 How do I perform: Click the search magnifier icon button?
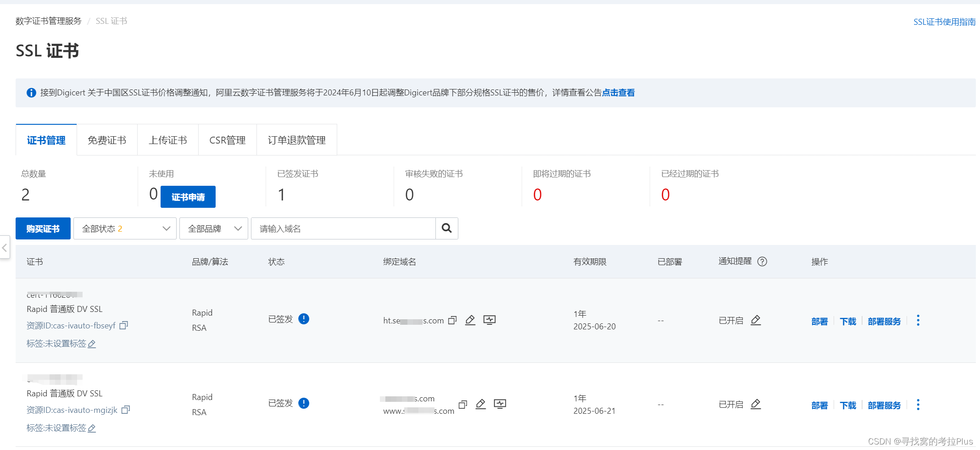(446, 228)
